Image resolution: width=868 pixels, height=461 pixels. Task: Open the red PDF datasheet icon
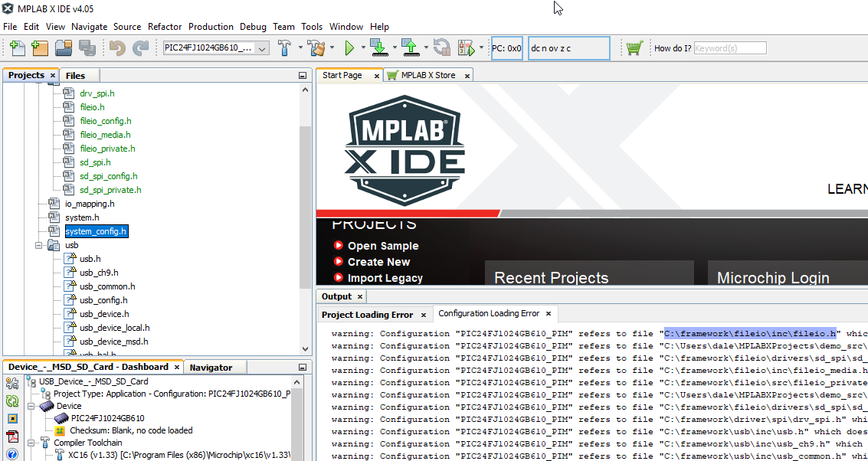[12, 436]
